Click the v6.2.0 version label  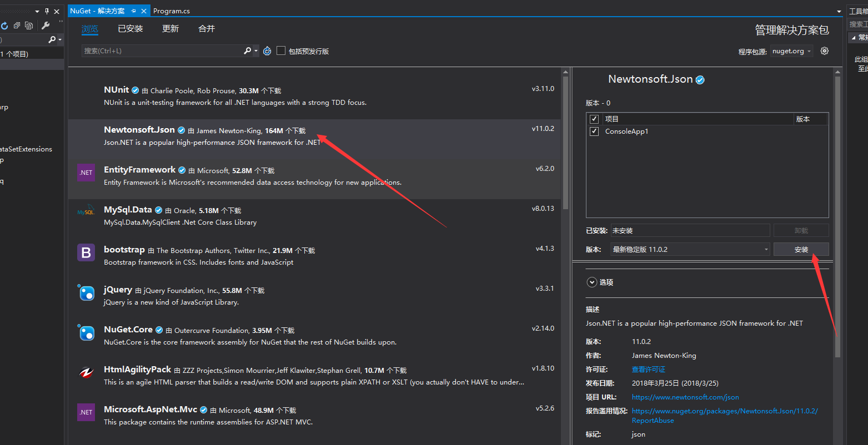[x=545, y=168]
